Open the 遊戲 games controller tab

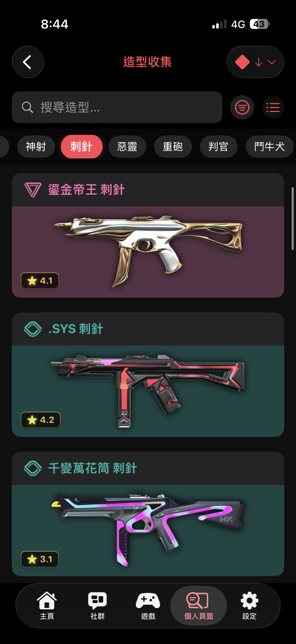click(x=148, y=605)
